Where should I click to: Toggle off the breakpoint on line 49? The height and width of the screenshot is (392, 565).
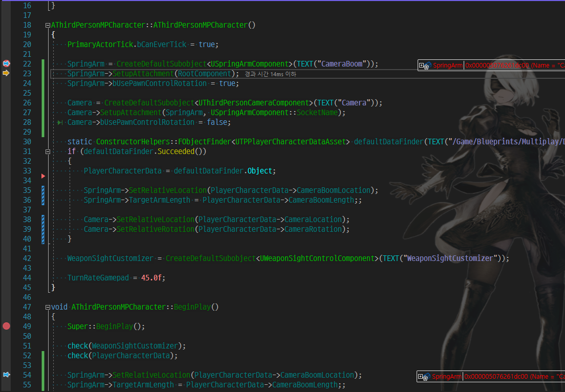(6, 326)
